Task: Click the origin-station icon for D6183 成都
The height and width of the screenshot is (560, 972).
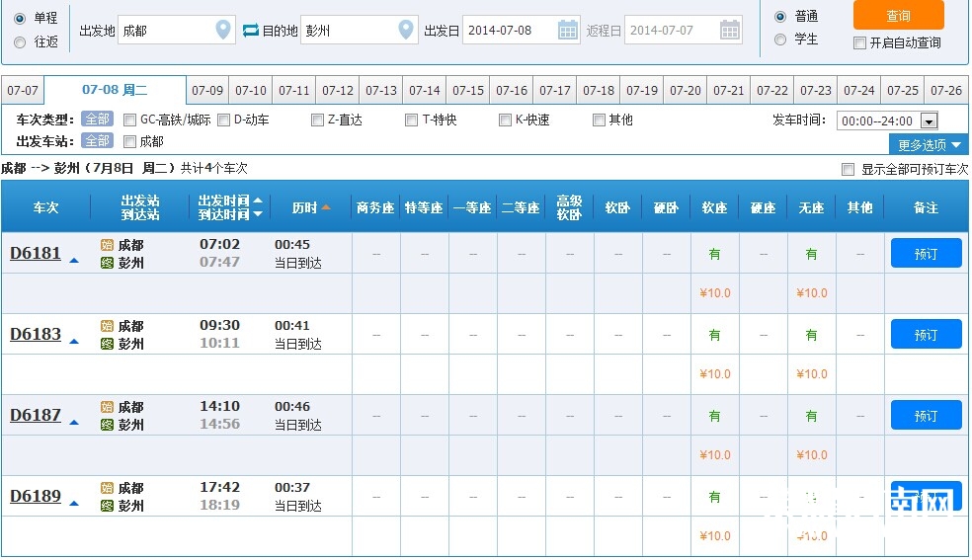Action: pyautogui.click(x=107, y=326)
